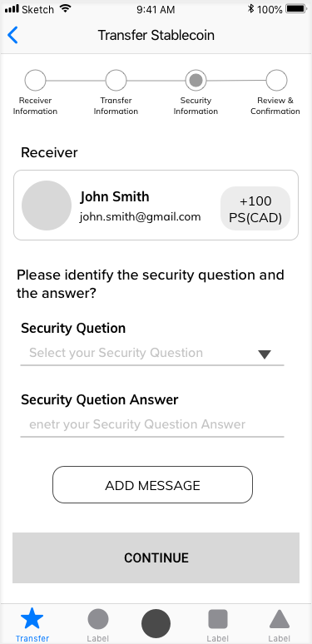The image size is (312, 644).
Task: Tap the gray circle tab icon
Action: point(98,619)
